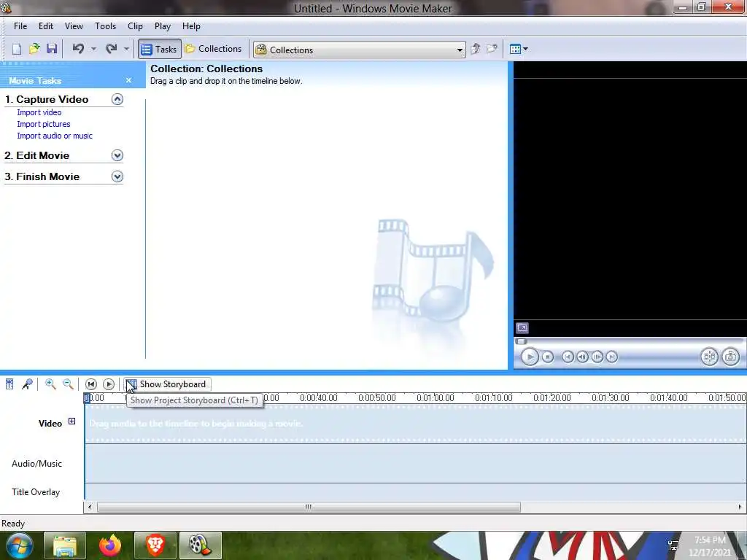
Task: Step to previous frame in monitor
Action: coord(582,357)
